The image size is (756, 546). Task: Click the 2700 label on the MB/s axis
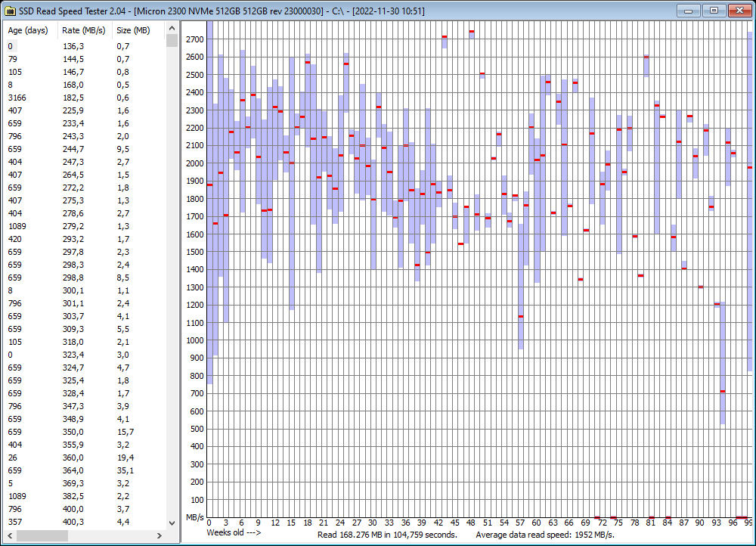pos(195,39)
